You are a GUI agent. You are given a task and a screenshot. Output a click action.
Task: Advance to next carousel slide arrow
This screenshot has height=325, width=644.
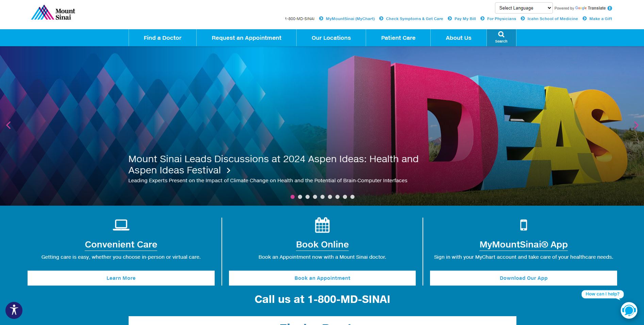pyautogui.click(x=635, y=125)
